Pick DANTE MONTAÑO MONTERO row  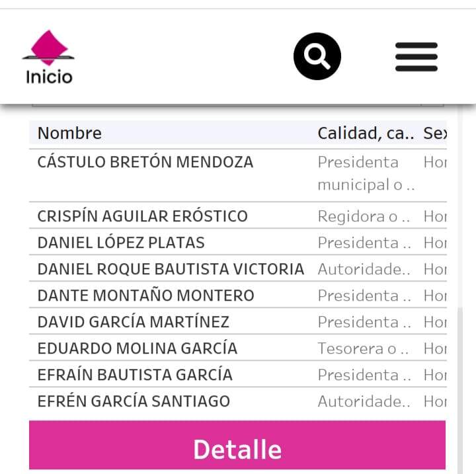click(x=145, y=296)
